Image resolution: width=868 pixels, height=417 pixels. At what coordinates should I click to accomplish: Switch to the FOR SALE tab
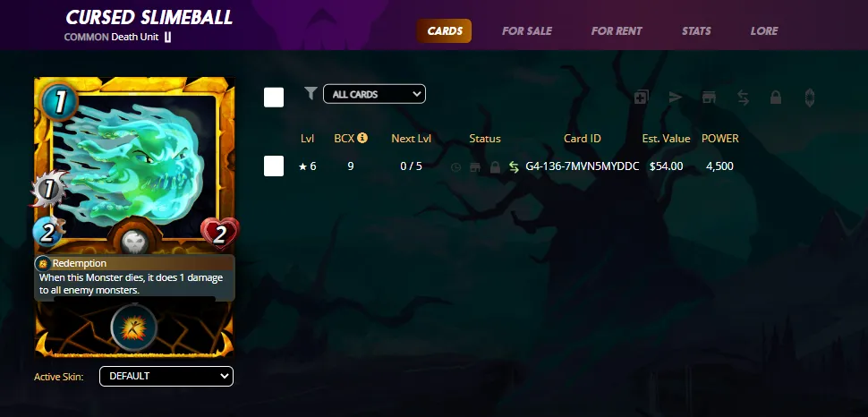(527, 31)
